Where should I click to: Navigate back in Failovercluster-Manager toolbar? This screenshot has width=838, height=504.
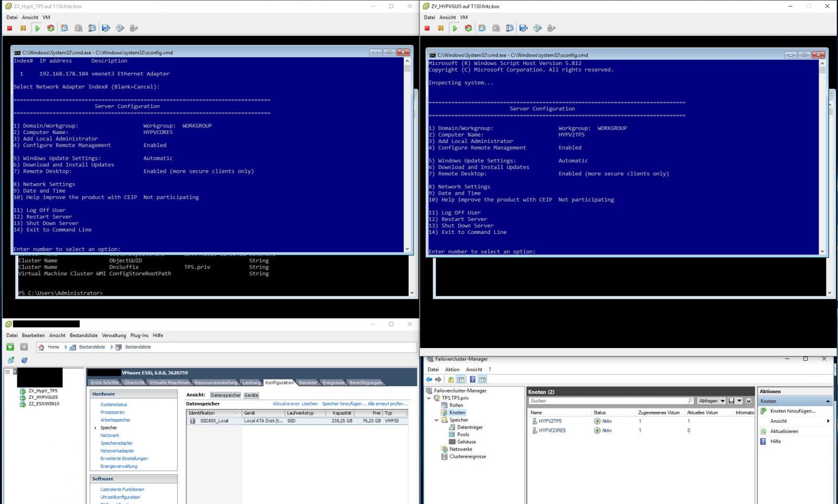[x=429, y=379]
